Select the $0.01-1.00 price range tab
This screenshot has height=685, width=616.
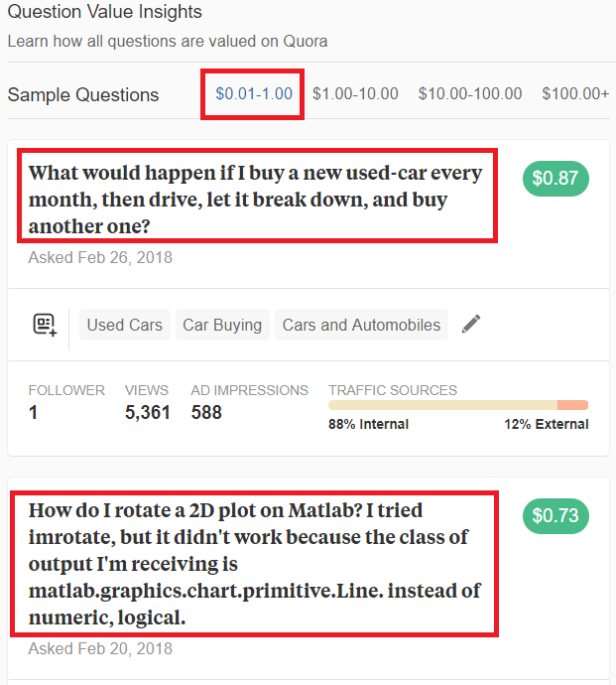click(254, 94)
